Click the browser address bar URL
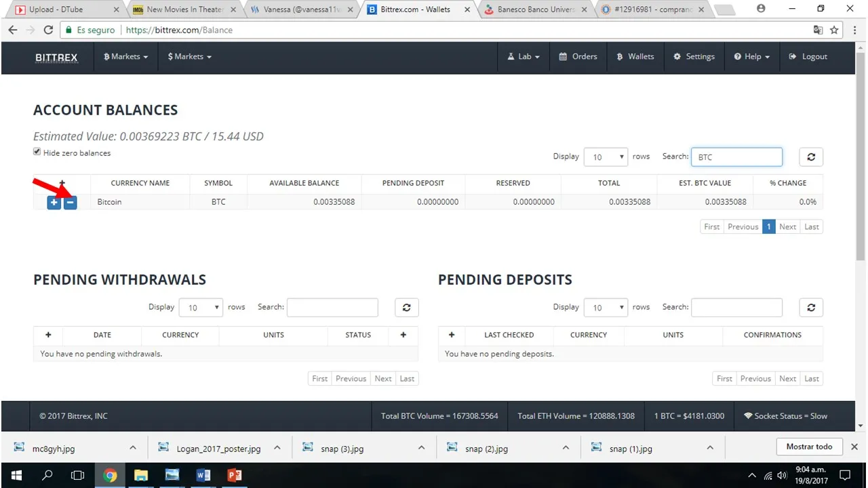The height and width of the screenshot is (488, 868). coord(180,30)
